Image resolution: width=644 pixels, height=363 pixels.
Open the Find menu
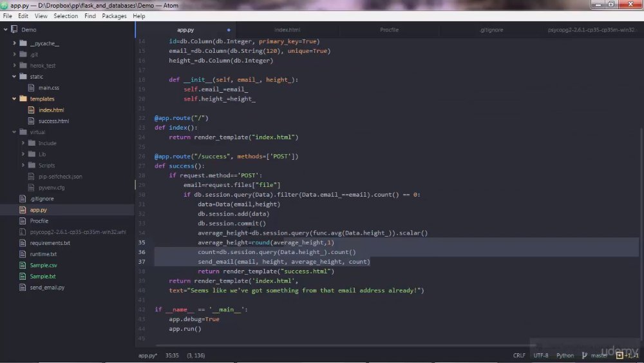90,16
